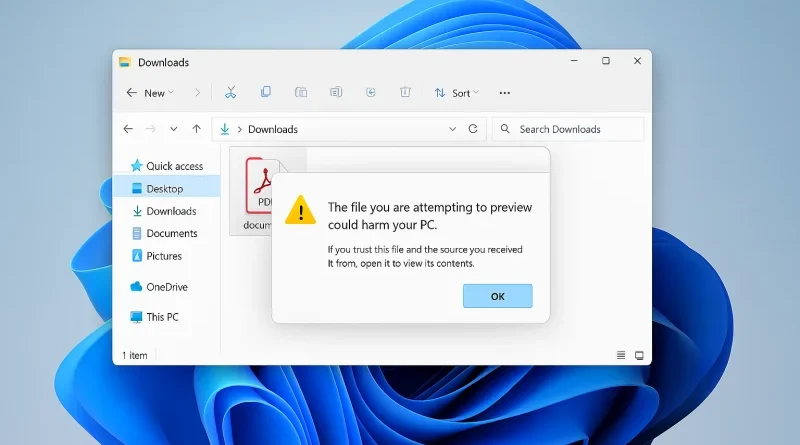
Task: Go up one folder level
Action: click(x=196, y=129)
